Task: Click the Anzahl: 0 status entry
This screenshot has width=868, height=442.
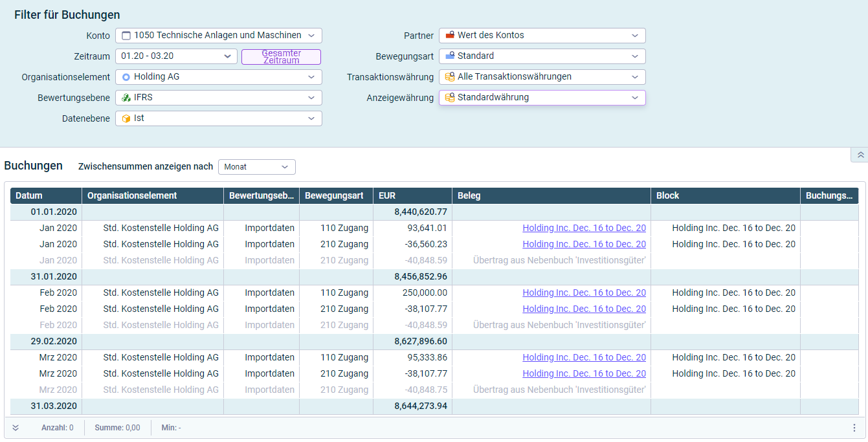Action: point(58,428)
